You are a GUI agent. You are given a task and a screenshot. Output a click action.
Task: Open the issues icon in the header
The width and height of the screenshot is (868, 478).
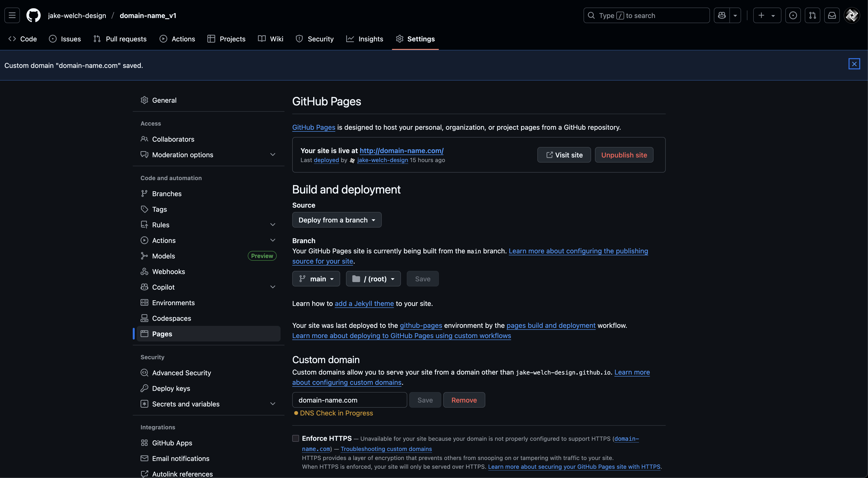[x=793, y=16]
